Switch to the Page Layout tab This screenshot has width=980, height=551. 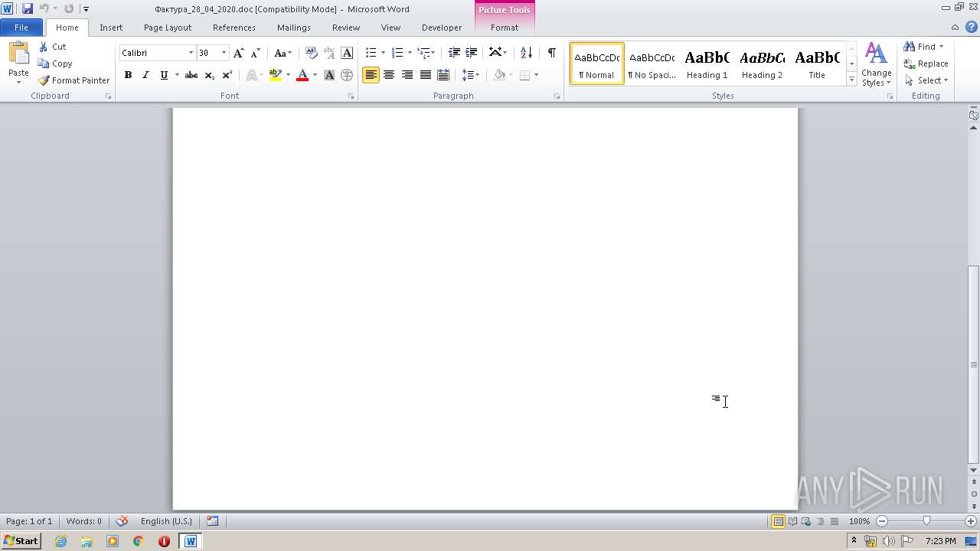point(168,27)
